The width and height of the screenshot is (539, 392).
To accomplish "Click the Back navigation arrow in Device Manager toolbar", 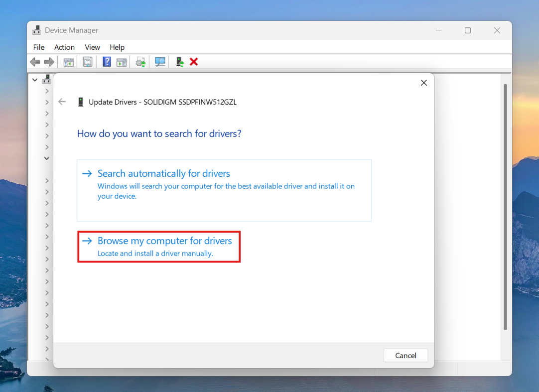I will [x=35, y=61].
